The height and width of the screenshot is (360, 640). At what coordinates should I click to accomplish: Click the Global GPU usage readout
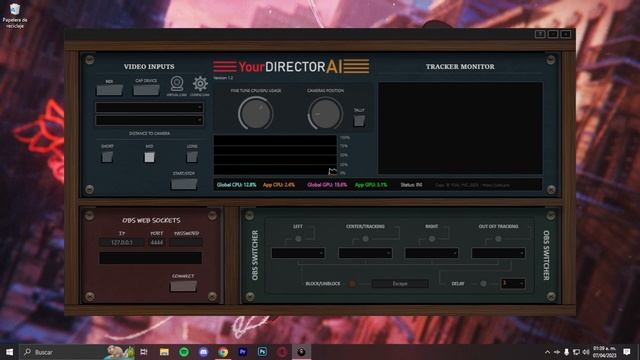(327, 185)
